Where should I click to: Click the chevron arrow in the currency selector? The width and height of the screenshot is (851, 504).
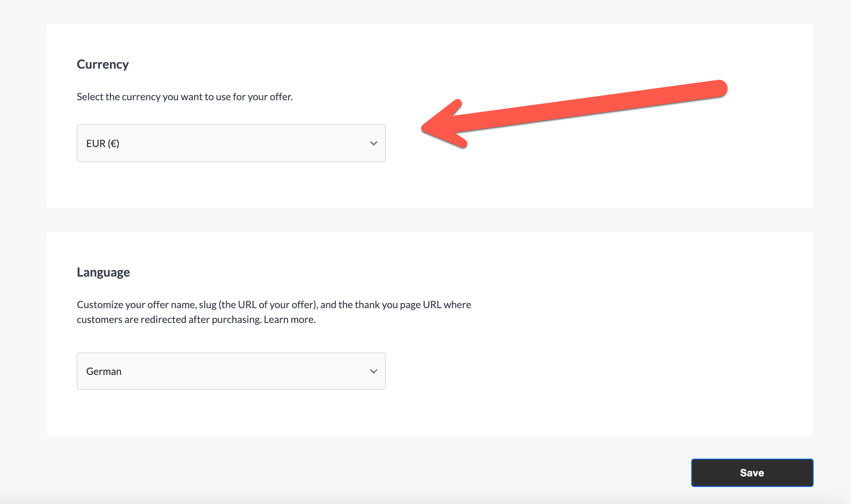point(374,144)
